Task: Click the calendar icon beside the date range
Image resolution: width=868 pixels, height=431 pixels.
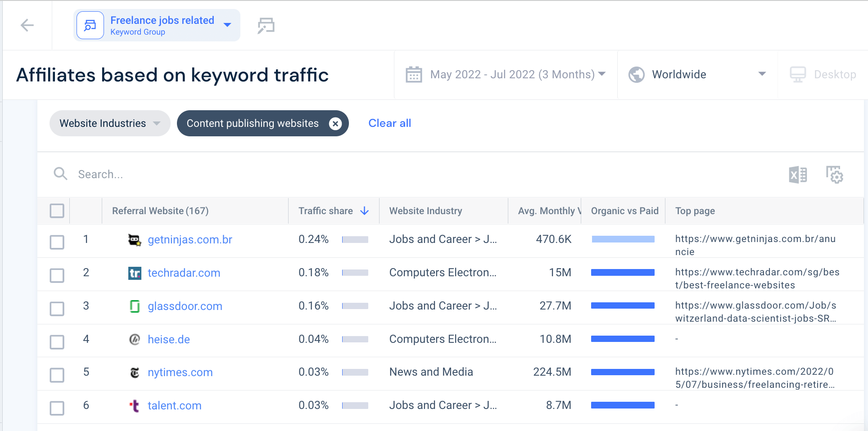Action: click(414, 74)
